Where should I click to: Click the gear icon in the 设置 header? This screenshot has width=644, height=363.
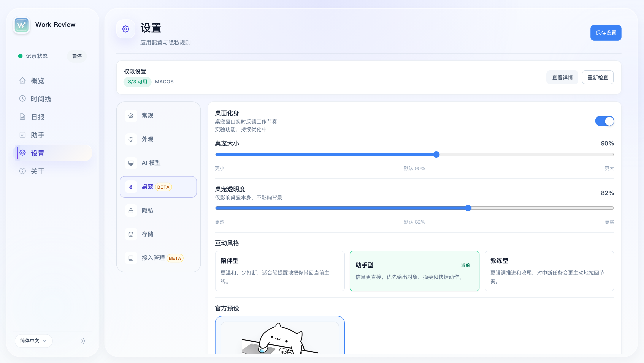pos(125,29)
